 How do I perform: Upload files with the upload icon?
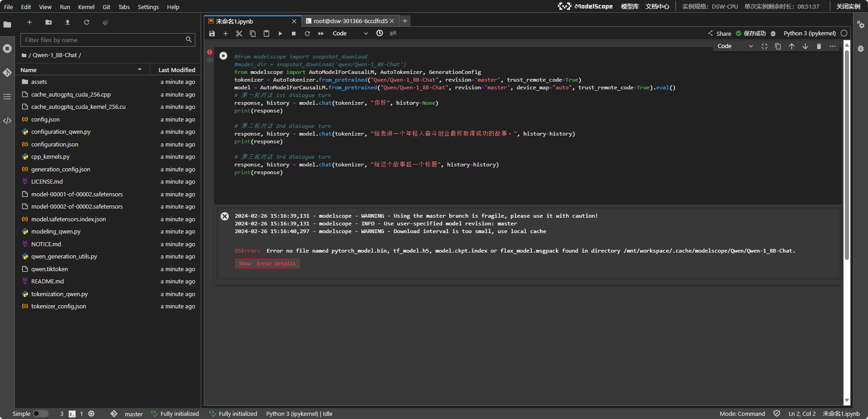[68, 22]
